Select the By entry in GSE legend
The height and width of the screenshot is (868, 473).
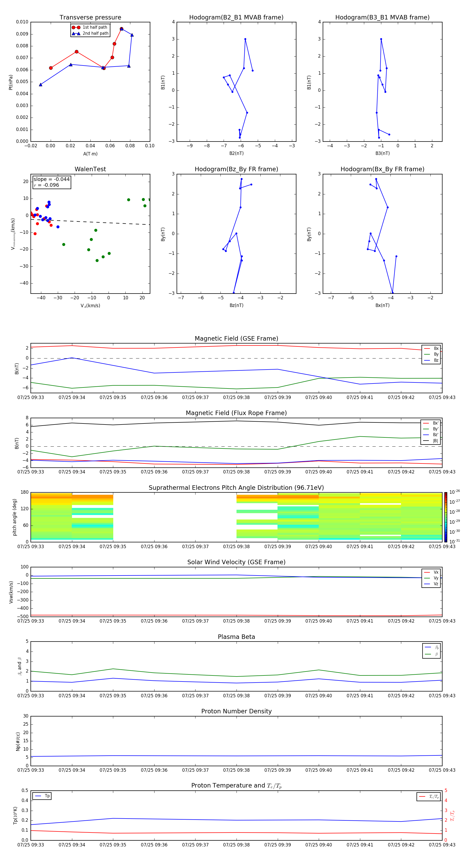pos(431,355)
